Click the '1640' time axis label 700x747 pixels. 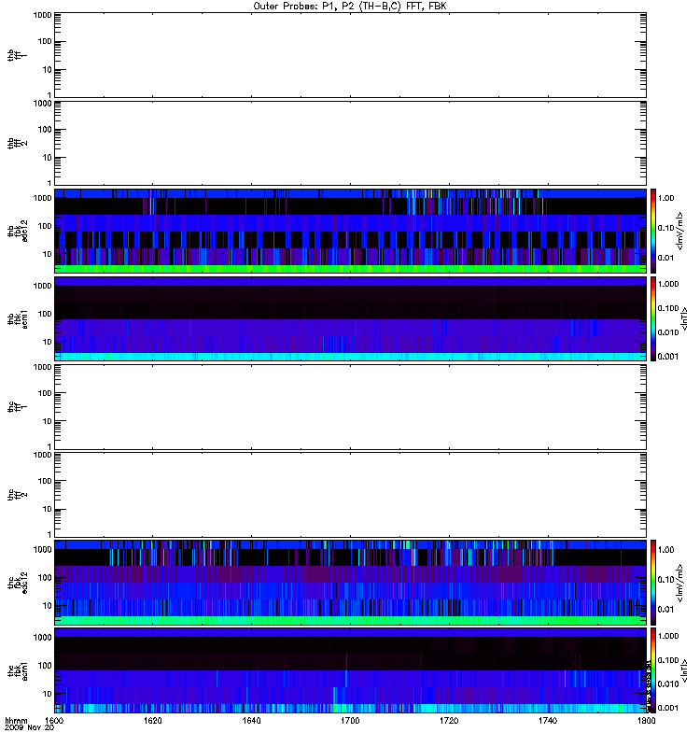251,720
